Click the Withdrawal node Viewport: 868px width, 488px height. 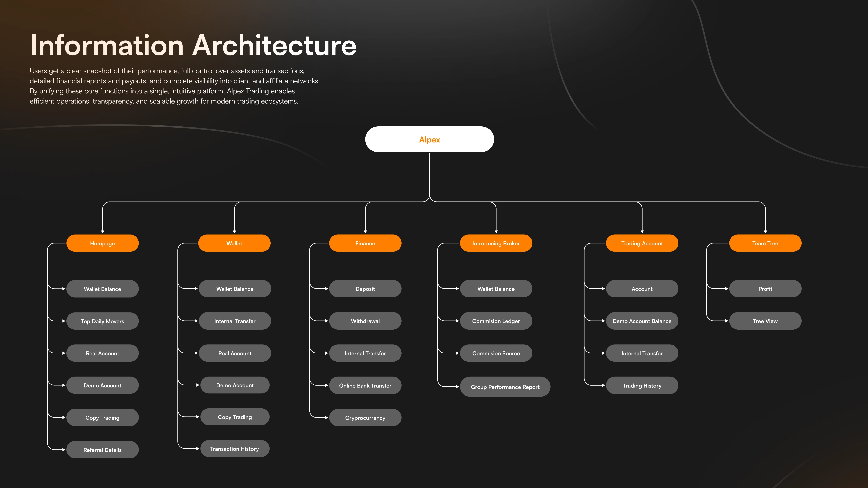(x=365, y=321)
